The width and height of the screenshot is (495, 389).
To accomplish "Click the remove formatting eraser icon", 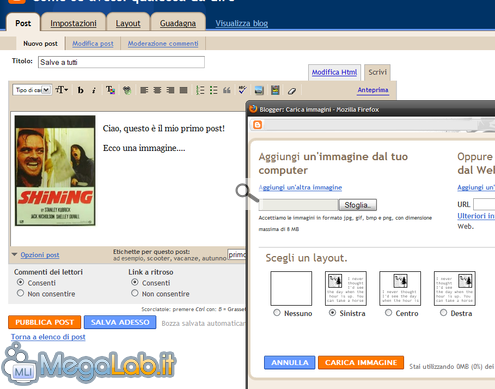I will coord(292,90).
